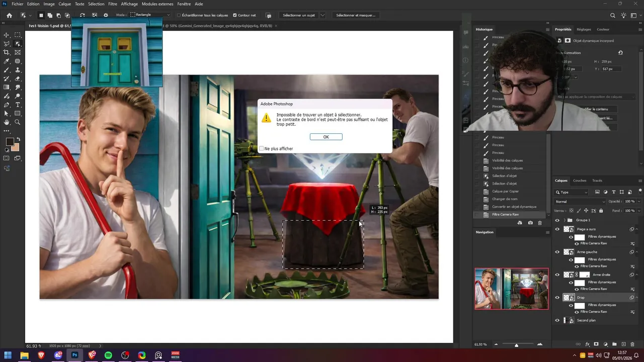Open the Affichage menu
This screenshot has width=644, height=362.
[129, 4]
